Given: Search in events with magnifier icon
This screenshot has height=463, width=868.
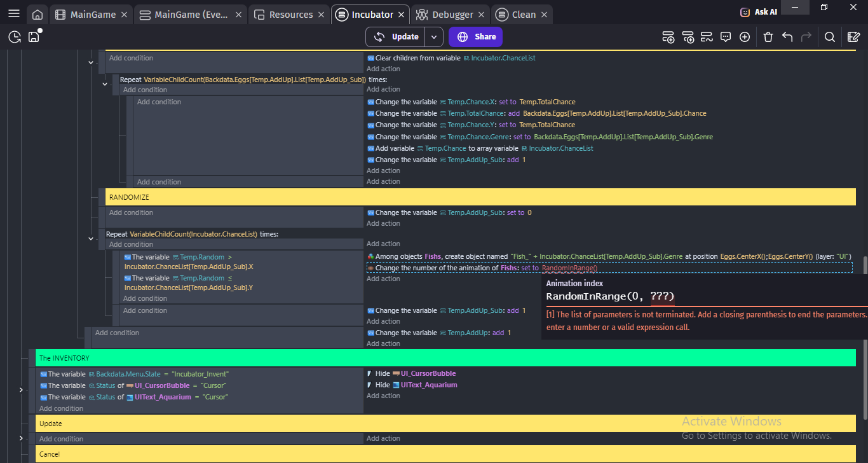Looking at the screenshot, I should tap(829, 37).
